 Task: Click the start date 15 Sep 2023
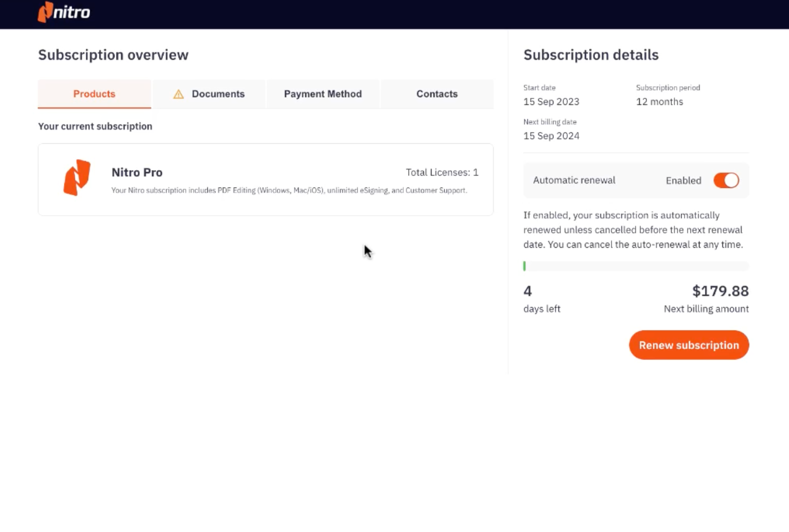[551, 102]
